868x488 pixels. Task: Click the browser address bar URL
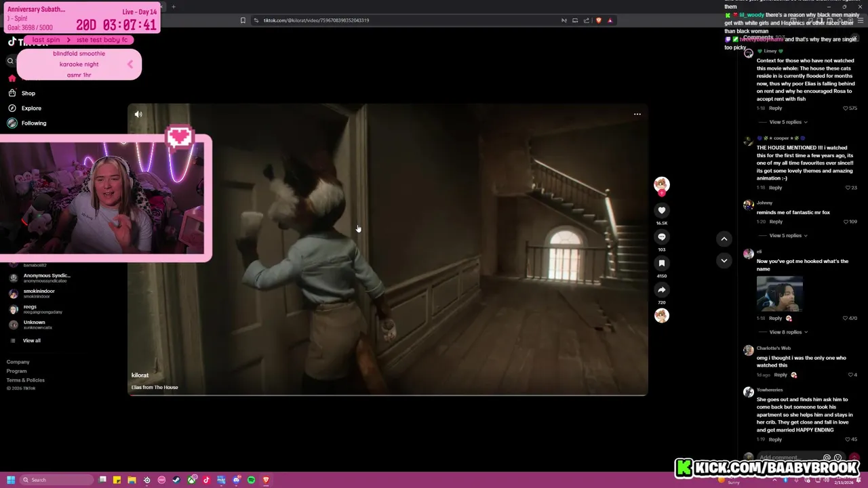pyautogui.click(x=316, y=20)
